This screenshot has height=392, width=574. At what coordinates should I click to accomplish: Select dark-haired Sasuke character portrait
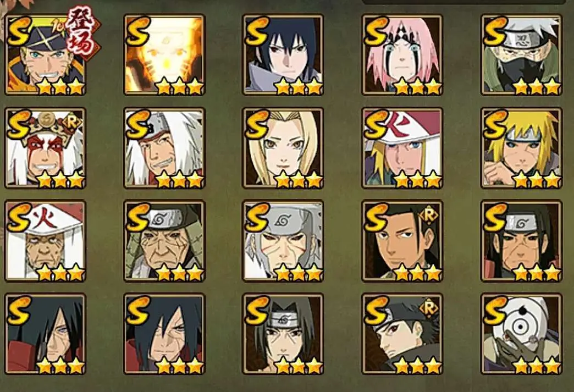coord(283,55)
